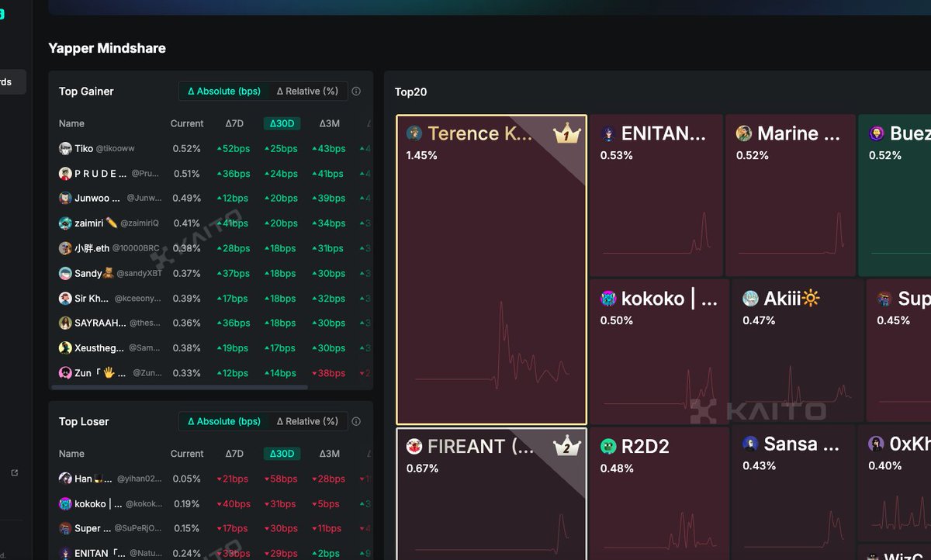Click Super's avatar in Top Loser list
The width and height of the screenshot is (931, 560).
pyautogui.click(x=66, y=528)
